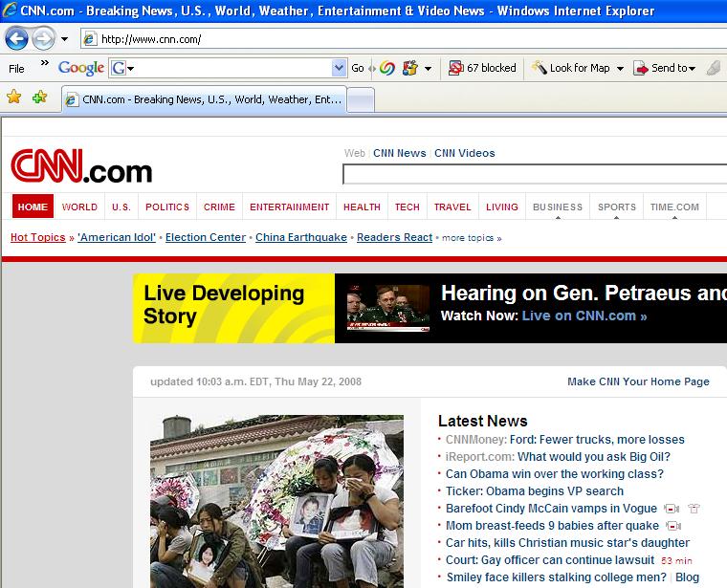Image resolution: width=727 pixels, height=588 pixels.
Task: Select the POLITICS navigation tab
Action: [x=167, y=207]
